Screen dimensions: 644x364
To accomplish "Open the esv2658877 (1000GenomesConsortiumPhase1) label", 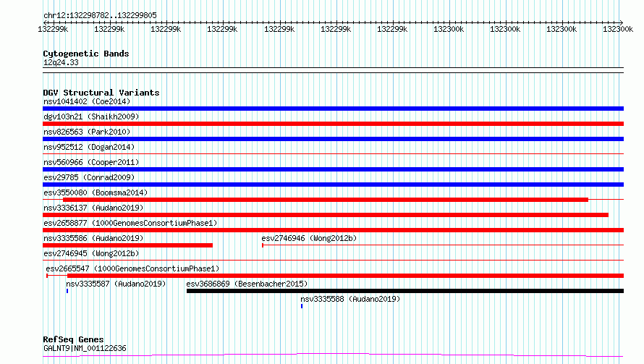I will 130,223.
